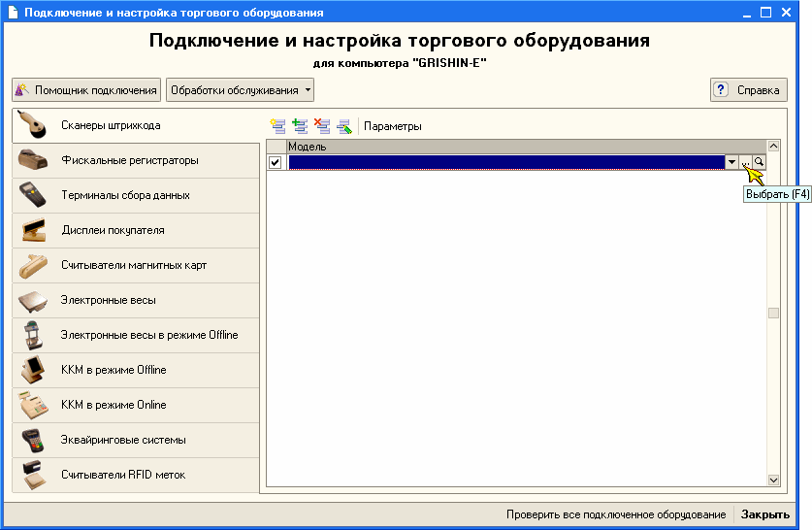The image size is (812, 530).
Task: Open Справка help
Action: [x=748, y=90]
